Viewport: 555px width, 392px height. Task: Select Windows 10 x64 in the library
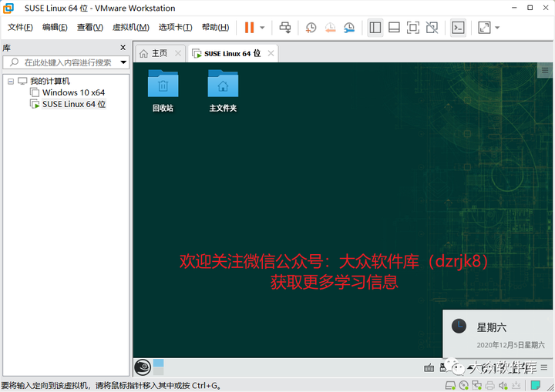coord(73,92)
